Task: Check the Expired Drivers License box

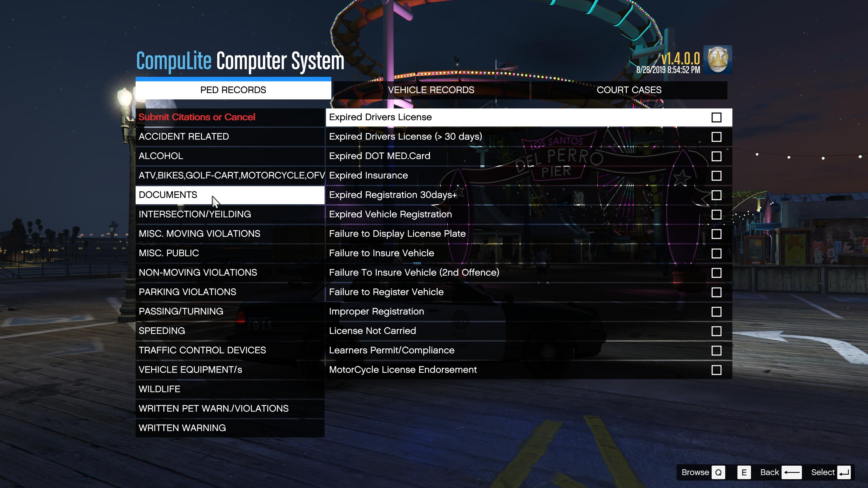Action: click(716, 117)
